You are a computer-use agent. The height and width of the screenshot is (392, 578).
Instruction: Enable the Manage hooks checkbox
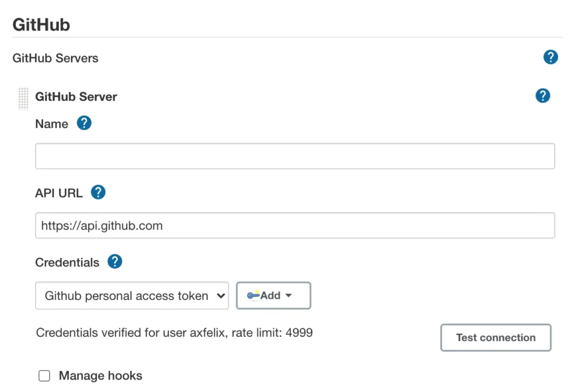pyautogui.click(x=44, y=376)
